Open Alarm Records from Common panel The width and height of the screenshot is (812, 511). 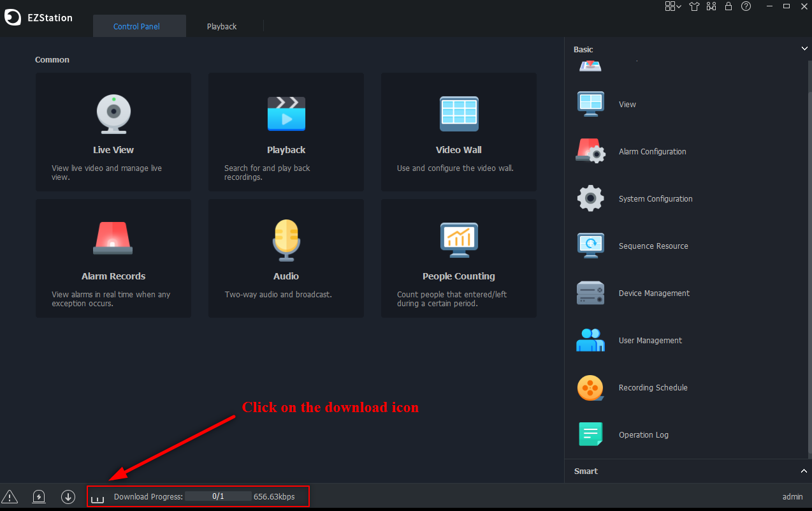[113, 258]
